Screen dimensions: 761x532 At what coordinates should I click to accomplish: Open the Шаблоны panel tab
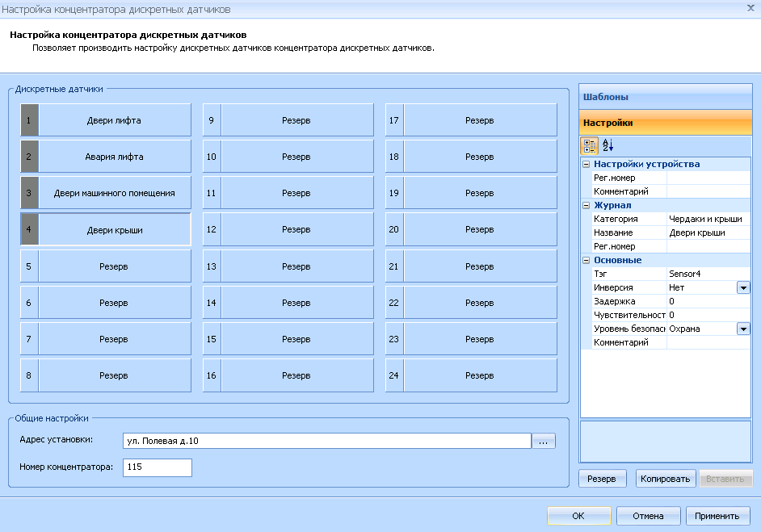click(666, 97)
